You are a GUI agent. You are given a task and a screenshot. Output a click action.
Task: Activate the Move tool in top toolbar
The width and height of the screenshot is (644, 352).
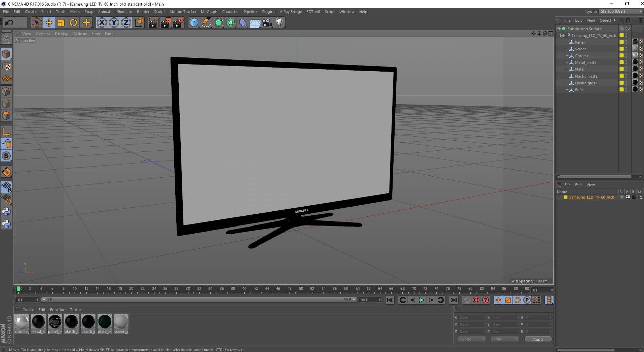[49, 22]
